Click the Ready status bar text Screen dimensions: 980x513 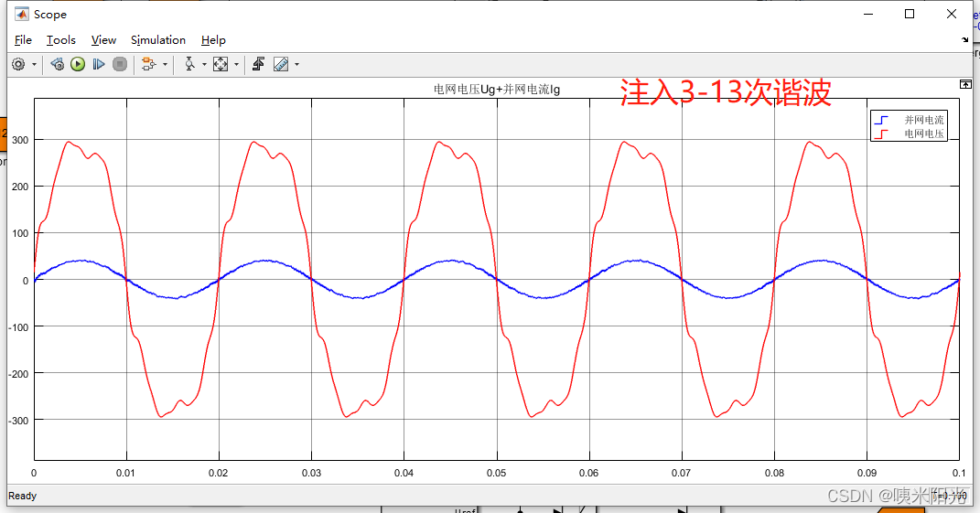[23, 497]
